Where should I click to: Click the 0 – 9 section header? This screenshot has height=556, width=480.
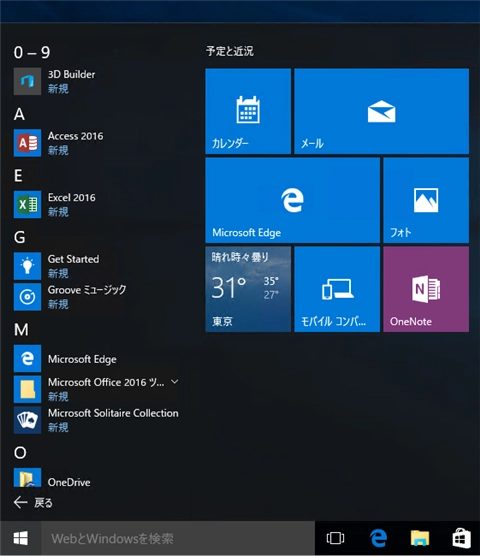[x=32, y=52]
